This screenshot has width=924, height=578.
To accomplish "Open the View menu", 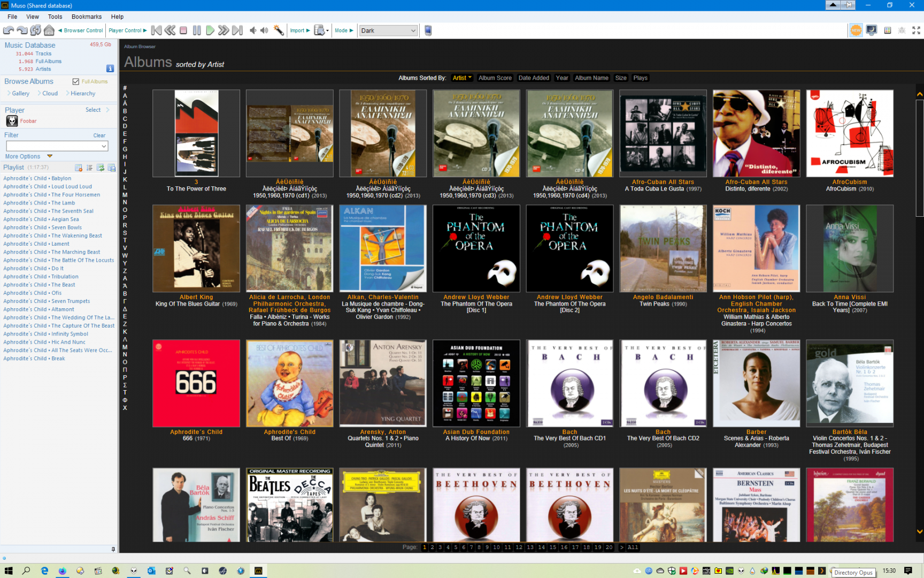I will point(33,17).
